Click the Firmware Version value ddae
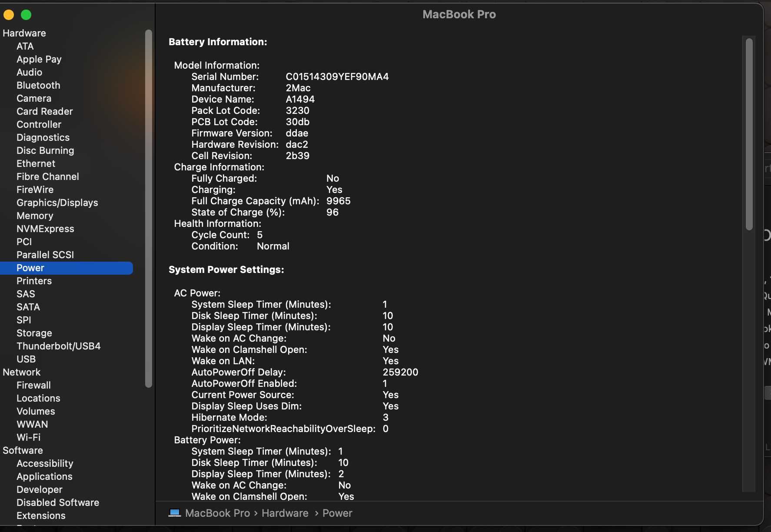Viewport: 771px width, 532px height. (x=297, y=133)
